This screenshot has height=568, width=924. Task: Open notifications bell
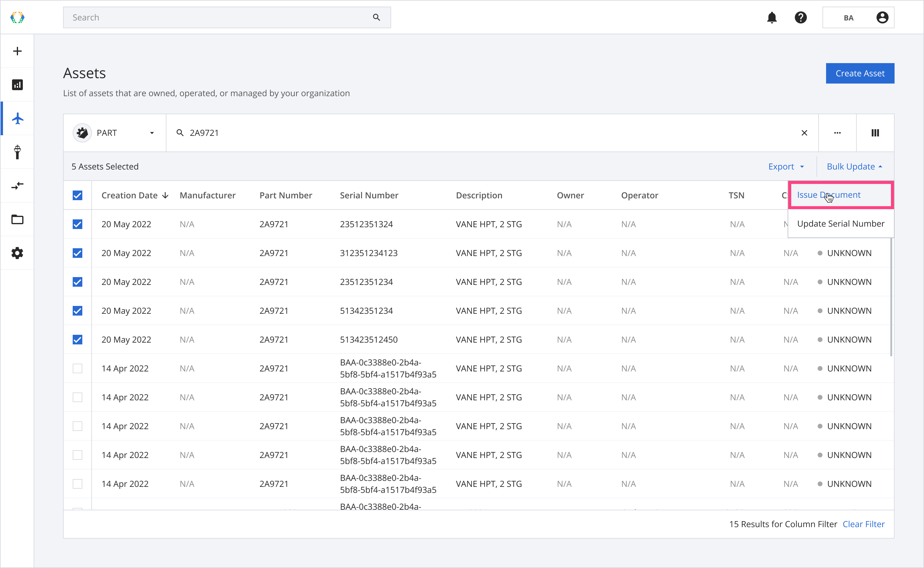(x=772, y=17)
